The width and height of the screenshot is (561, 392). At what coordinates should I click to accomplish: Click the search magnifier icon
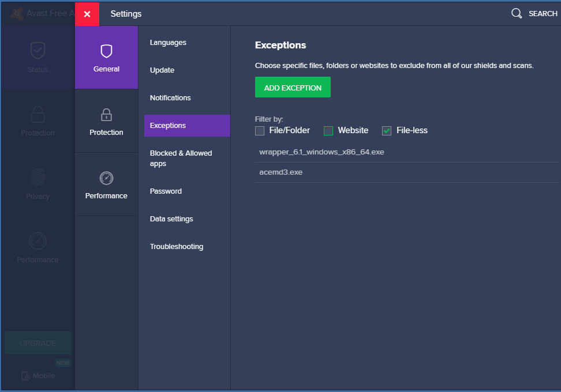(517, 14)
